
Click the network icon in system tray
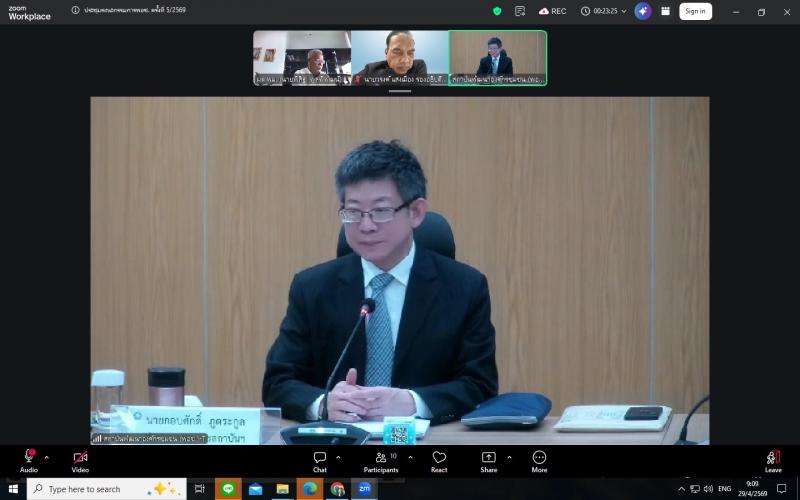(x=695, y=489)
